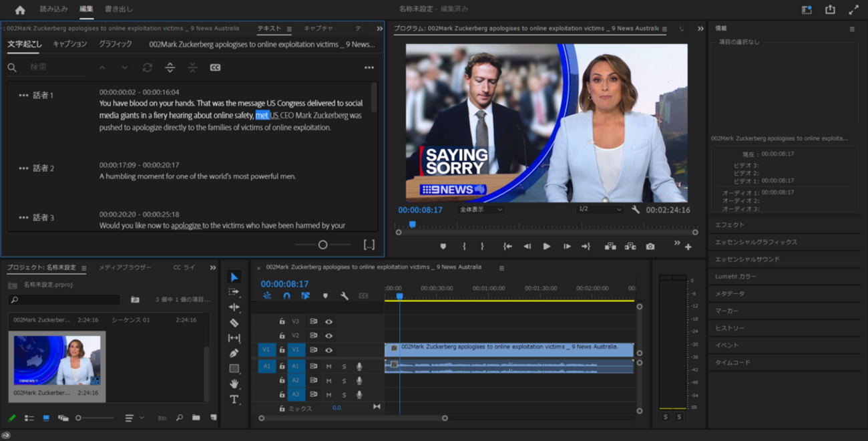The width and height of the screenshot is (868, 441).
Task: Mark Out point in Program monitor
Action: (x=482, y=247)
